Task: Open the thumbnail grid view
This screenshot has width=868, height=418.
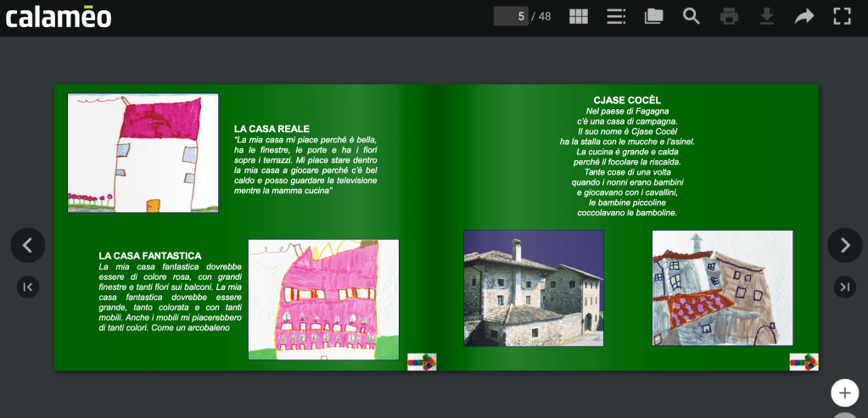Action: point(578,16)
